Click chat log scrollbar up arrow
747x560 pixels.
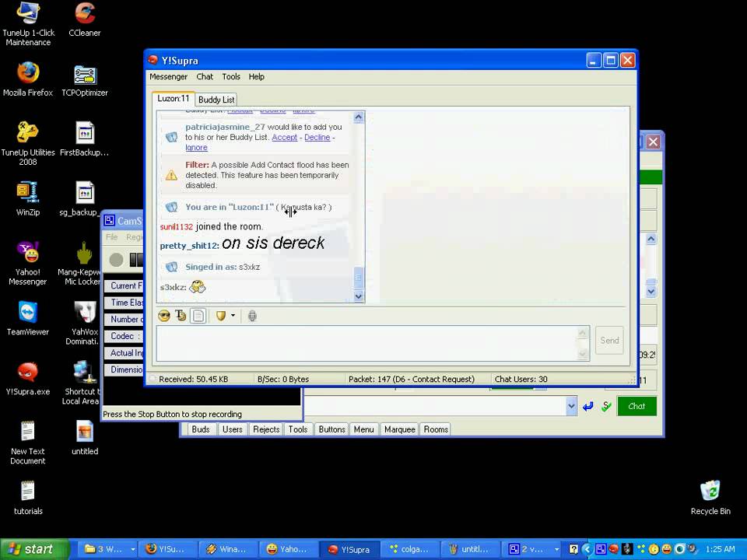(359, 117)
